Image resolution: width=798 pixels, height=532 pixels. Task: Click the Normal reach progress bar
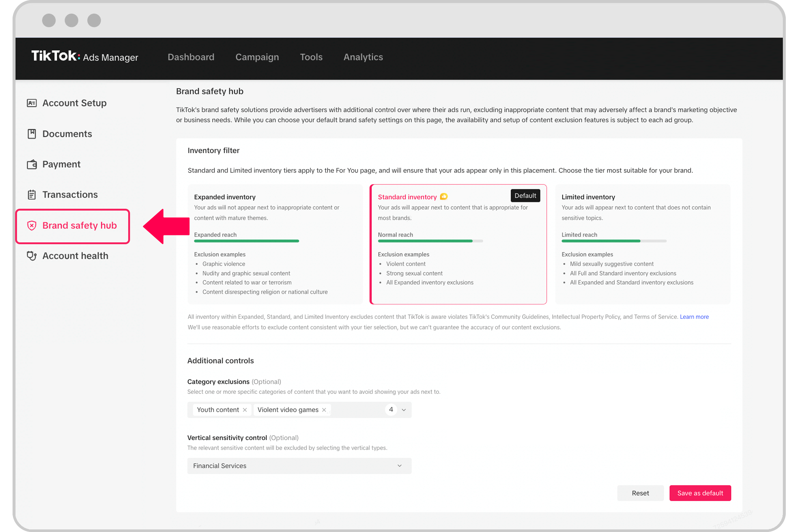pyautogui.click(x=430, y=241)
